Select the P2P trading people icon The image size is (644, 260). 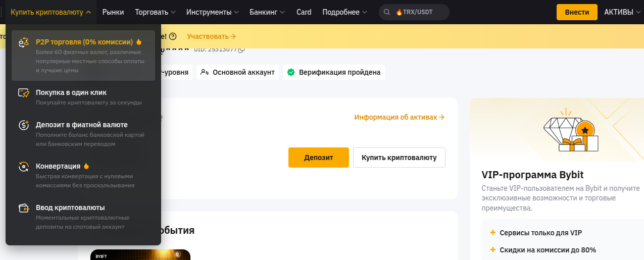23,42
